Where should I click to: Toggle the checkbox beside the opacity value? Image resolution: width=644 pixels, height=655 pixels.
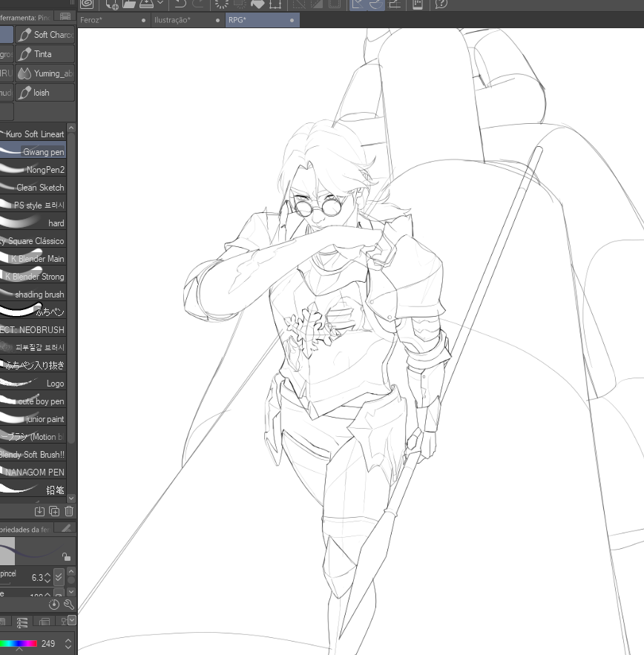58,593
